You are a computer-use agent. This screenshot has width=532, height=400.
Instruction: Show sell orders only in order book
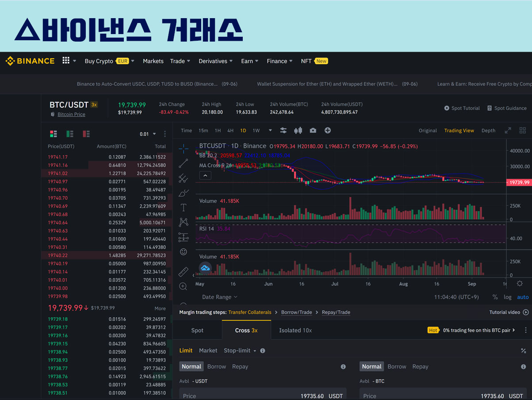[86, 134]
